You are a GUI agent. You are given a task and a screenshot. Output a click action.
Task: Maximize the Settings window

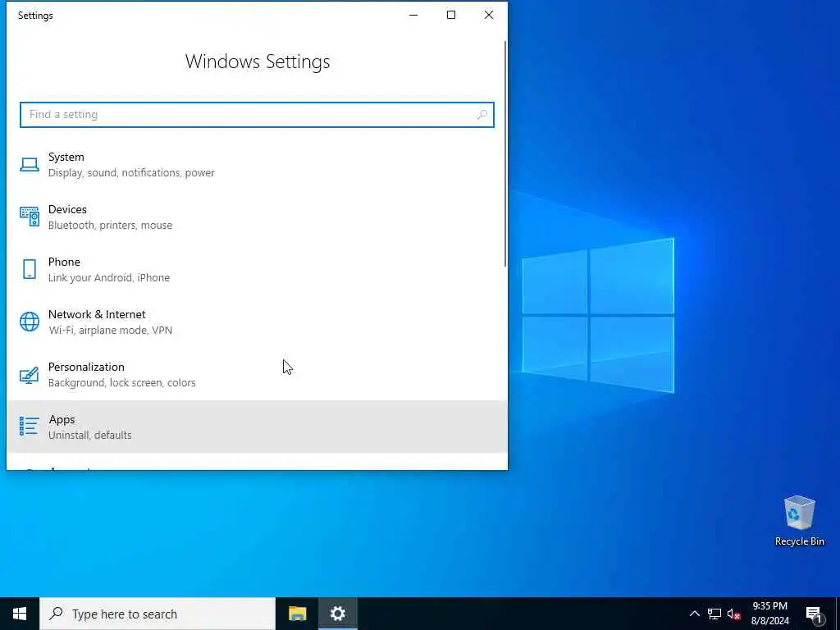(x=451, y=15)
